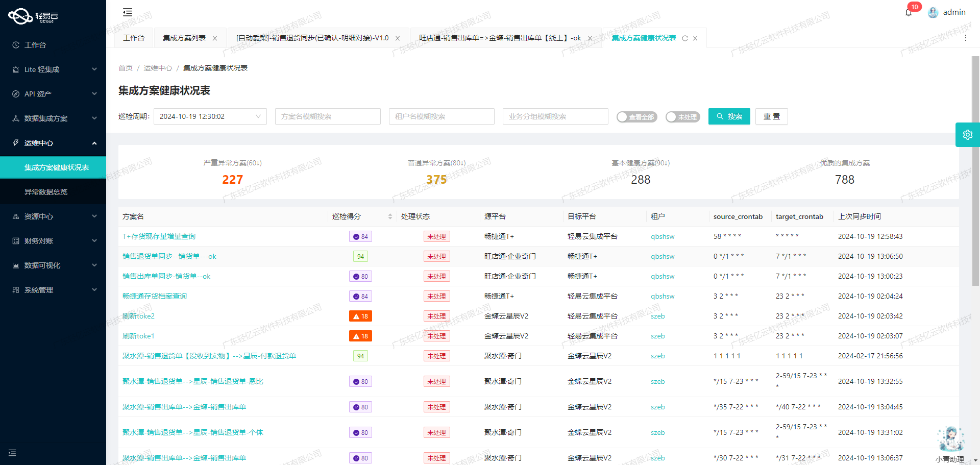This screenshot has width=980, height=465.
Task: Expand the 系统管理 menu
Action: pos(94,290)
